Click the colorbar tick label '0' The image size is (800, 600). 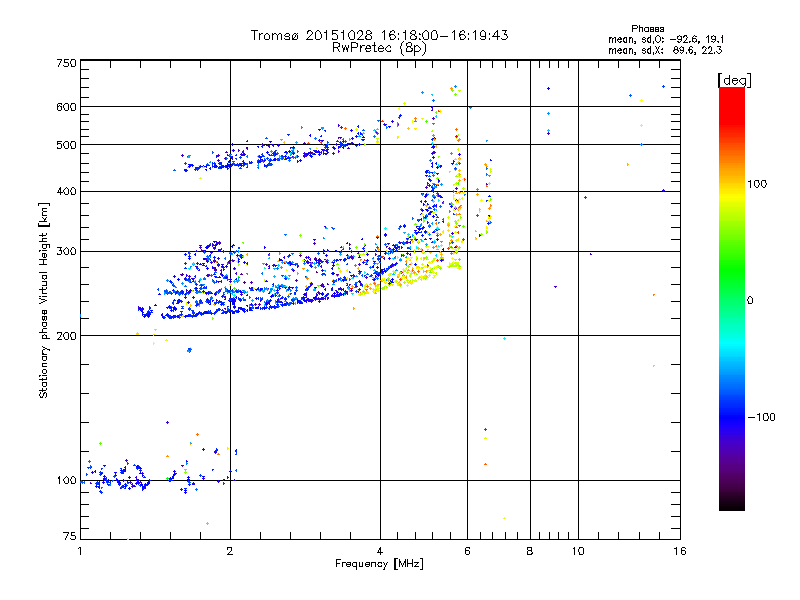[x=750, y=300]
